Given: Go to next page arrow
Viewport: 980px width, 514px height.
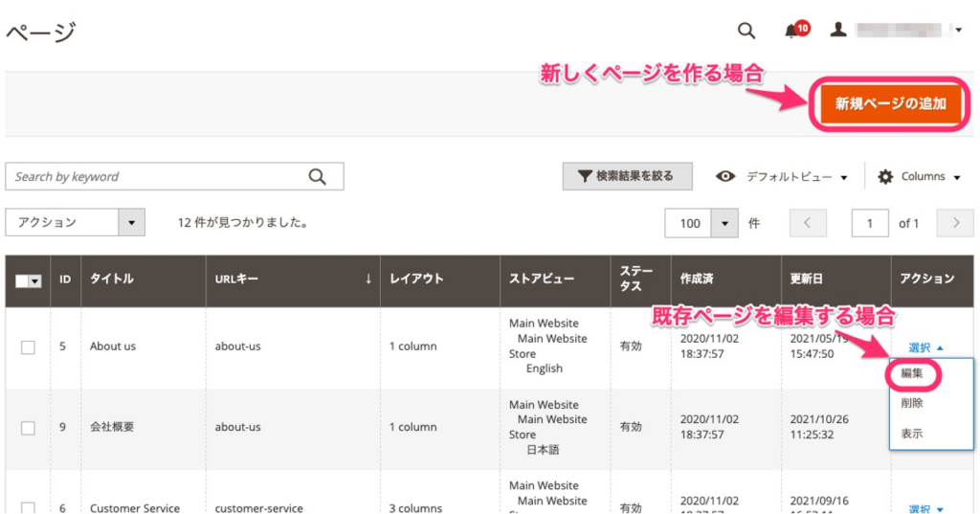Looking at the screenshot, I should tap(955, 223).
